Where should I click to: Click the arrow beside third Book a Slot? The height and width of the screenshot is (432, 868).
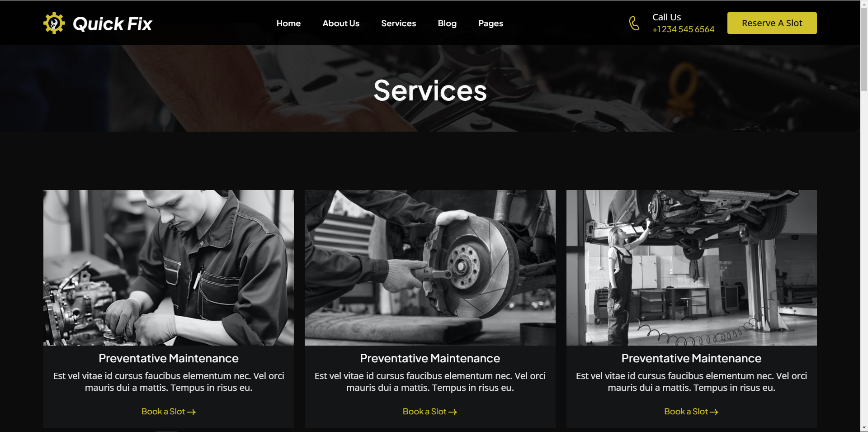(714, 412)
